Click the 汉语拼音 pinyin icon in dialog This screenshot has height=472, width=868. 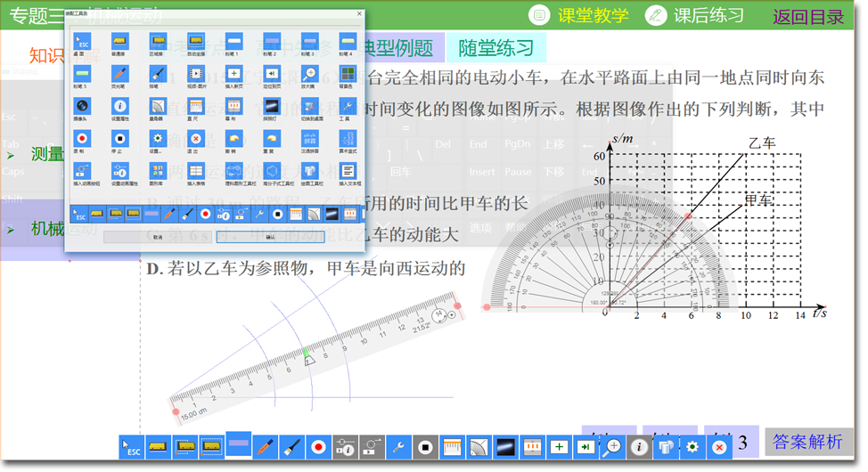coord(309,139)
